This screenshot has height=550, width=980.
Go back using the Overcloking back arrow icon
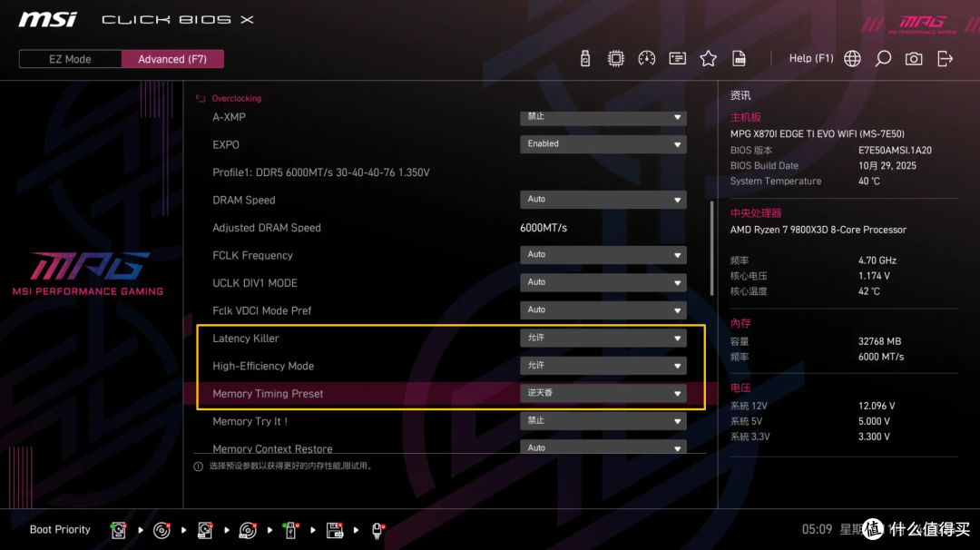[201, 98]
